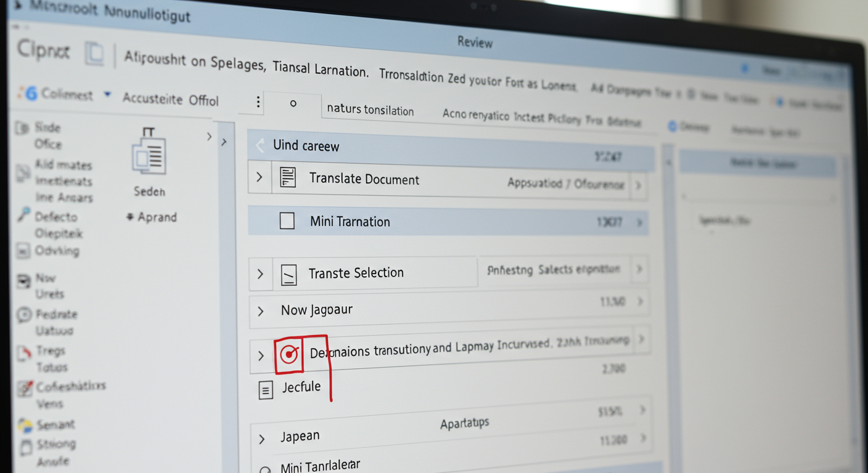Expand the Now Jagoaur entry
This screenshot has width=868, height=473.
pos(261,311)
